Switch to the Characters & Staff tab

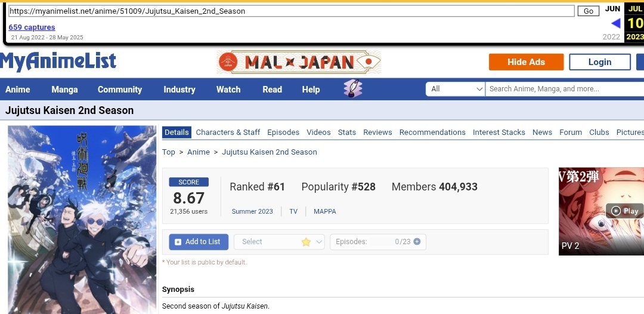tap(228, 133)
